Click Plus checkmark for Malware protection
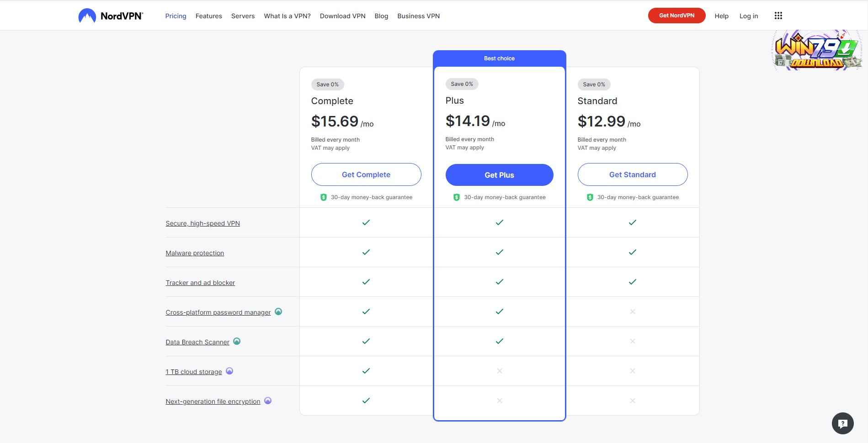 point(500,252)
